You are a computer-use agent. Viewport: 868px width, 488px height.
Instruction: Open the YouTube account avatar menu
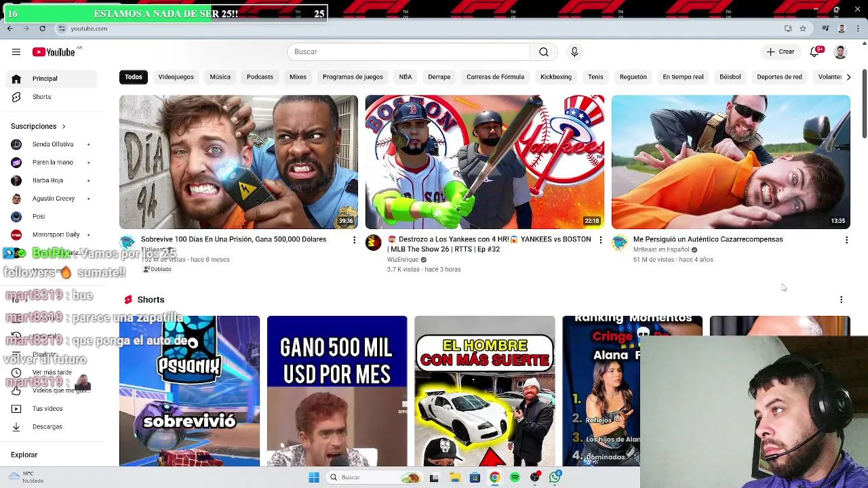click(841, 52)
